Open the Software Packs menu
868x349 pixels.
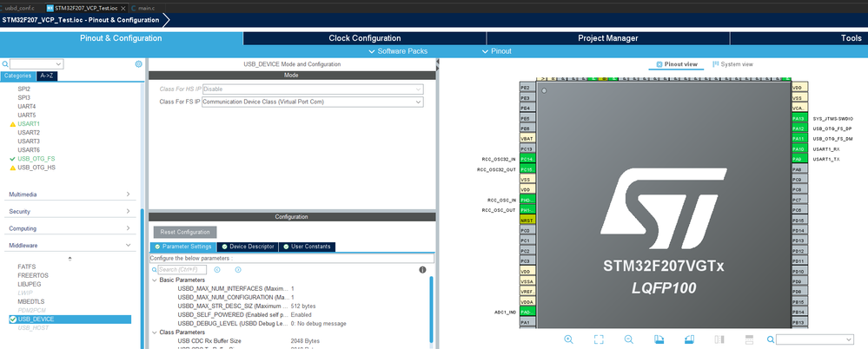pos(398,51)
